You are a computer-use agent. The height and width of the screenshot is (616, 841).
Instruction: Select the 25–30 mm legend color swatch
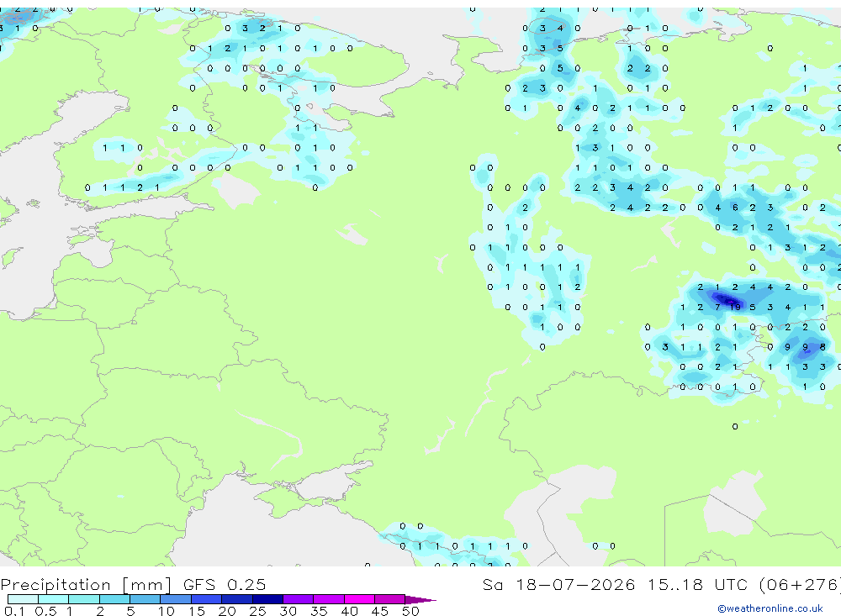point(267,599)
